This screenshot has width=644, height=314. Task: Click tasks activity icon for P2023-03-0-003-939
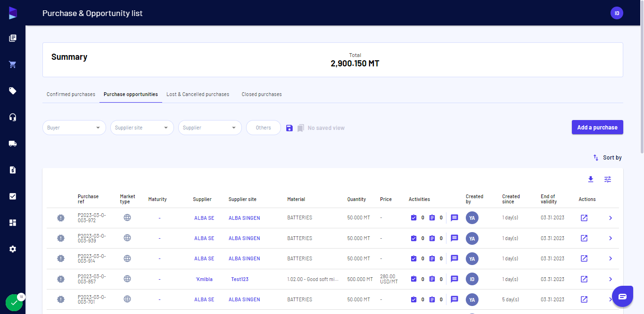coord(414,238)
